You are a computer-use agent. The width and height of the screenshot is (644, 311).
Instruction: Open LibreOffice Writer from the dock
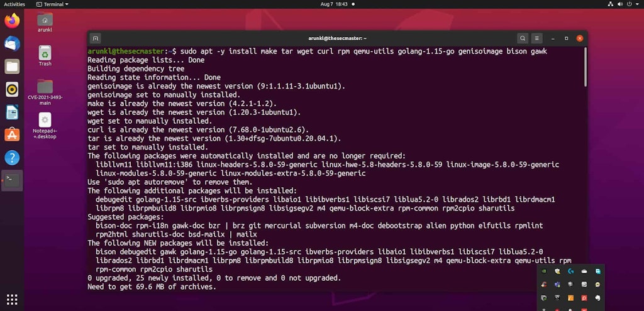12,112
